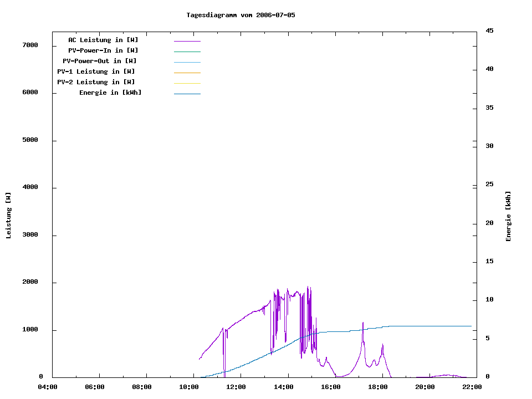Select the 'PV-Power-In in [W]' legend label

(x=103, y=50)
